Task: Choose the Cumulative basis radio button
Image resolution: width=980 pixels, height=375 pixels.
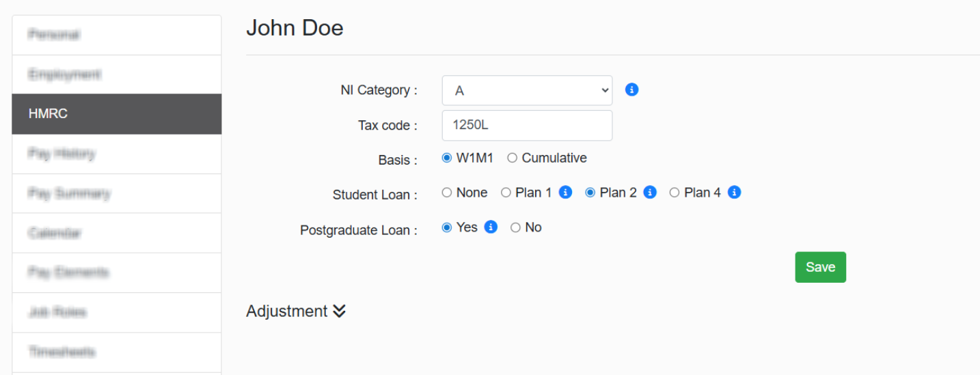Action: click(513, 158)
